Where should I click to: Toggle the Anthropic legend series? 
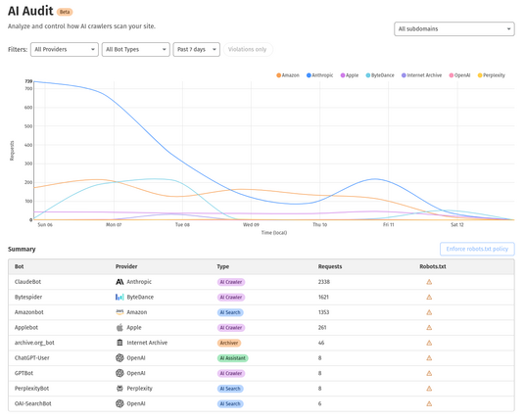[x=319, y=75]
